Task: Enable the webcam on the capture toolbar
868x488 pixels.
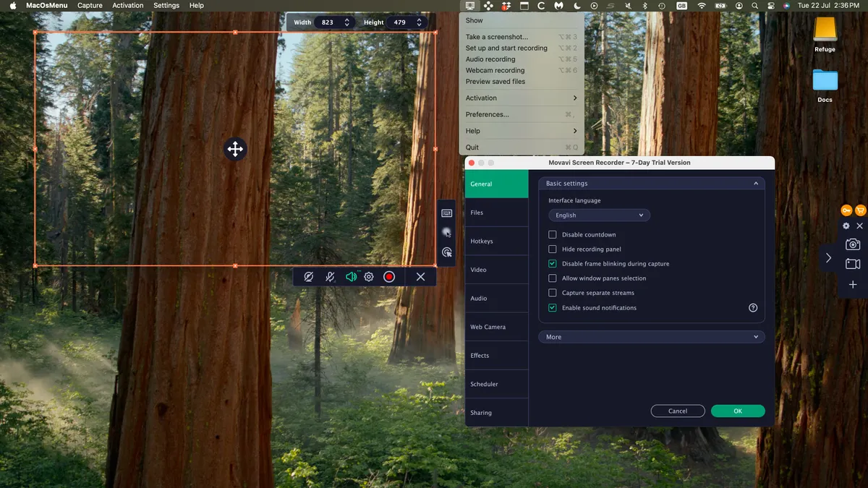Action: (x=309, y=276)
